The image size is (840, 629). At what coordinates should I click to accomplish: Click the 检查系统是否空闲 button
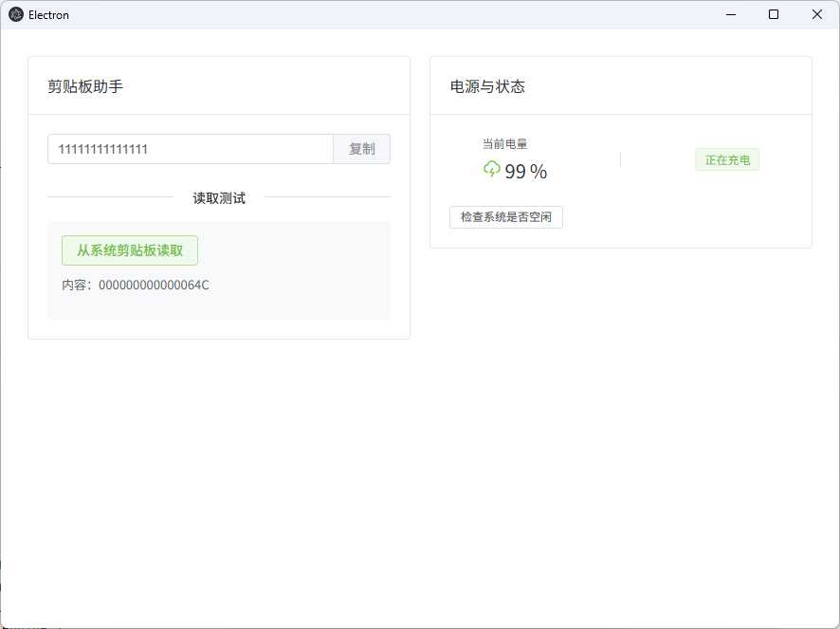[x=506, y=217]
